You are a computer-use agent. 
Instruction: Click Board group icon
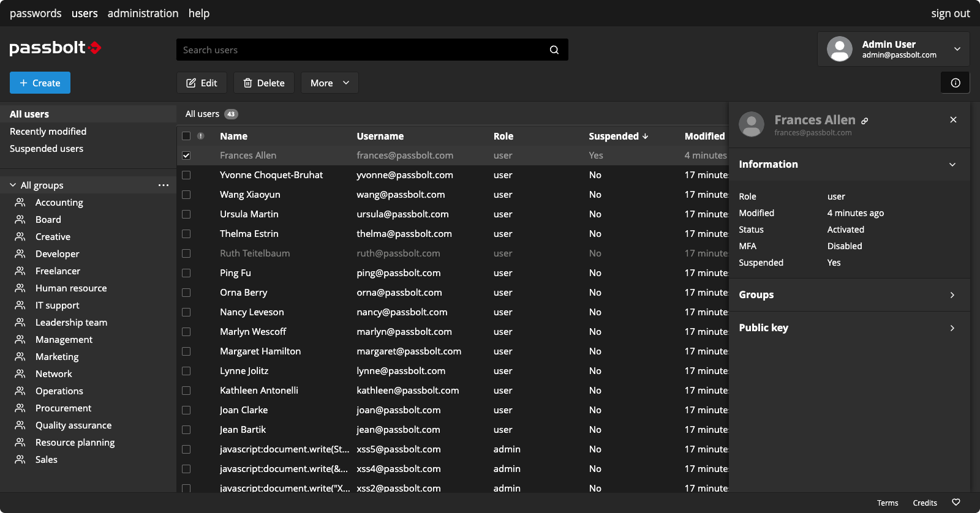tap(20, 219)
